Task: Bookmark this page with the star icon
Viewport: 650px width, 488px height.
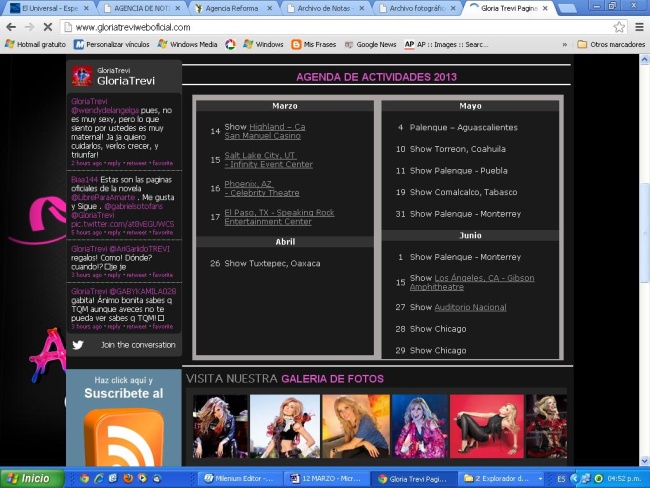Action: [619, 27]
